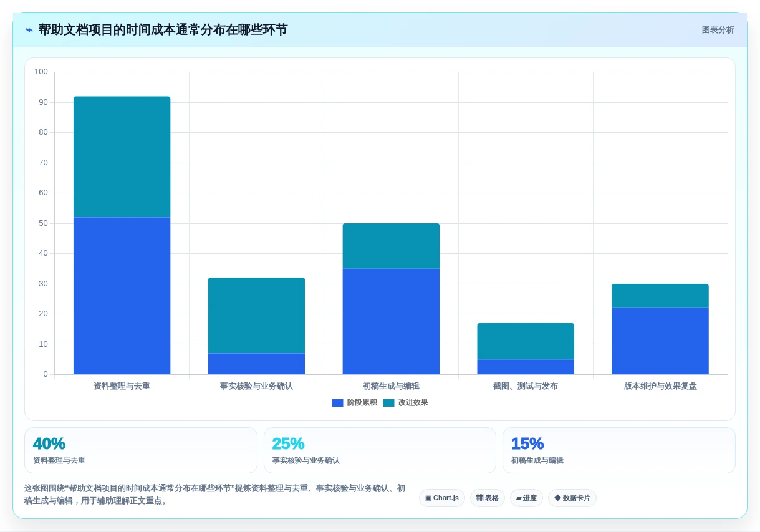Toggle the 改进效果 legend swatch
The image size is (760, 532).
(x=388, y=403)
